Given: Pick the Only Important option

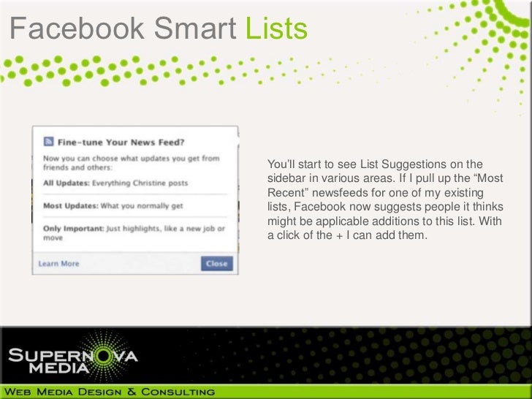Looking at the screenshot, I should (134, 232).
